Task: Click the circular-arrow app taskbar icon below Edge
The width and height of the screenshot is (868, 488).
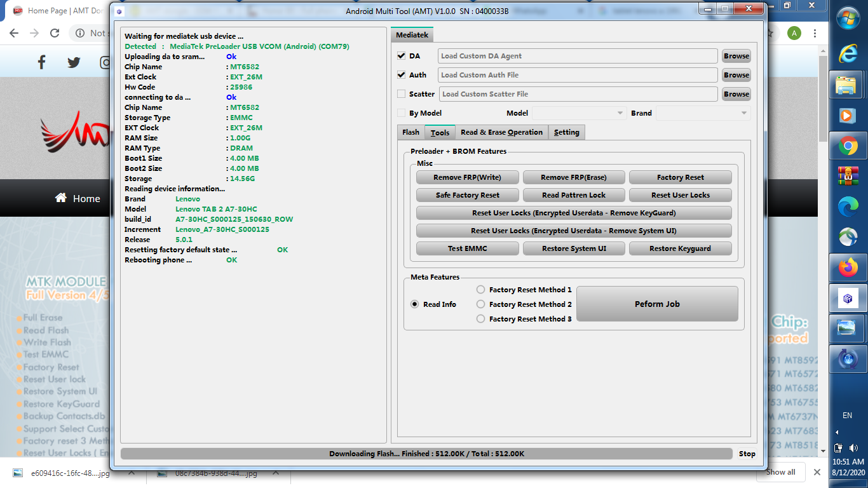Action: click(848, 237)
